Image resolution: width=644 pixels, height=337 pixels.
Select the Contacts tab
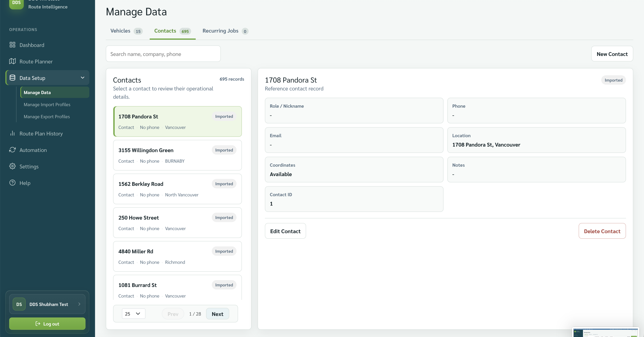[172, 31]
